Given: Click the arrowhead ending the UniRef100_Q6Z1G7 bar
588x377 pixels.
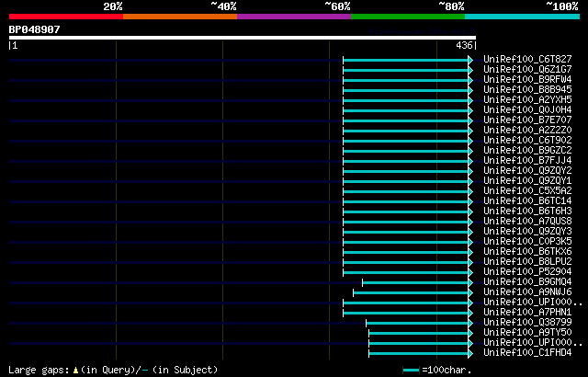Looking at the screenshot, I should point(470,70).
